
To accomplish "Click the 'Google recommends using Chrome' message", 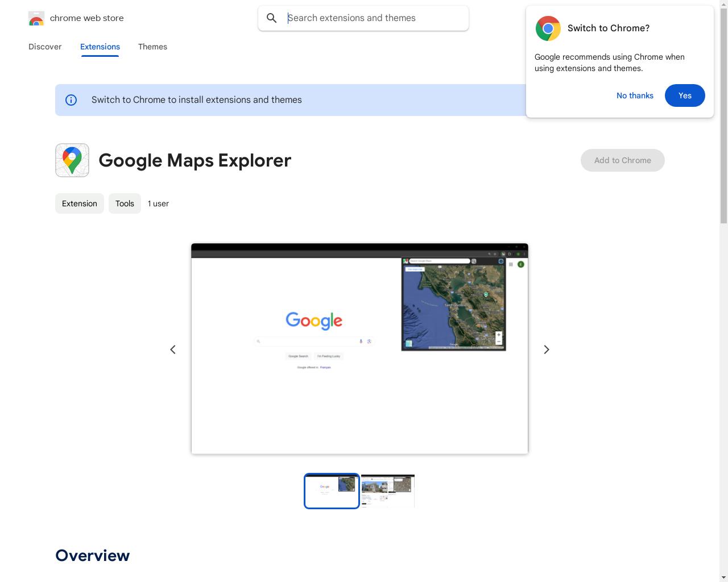I will [610, 63].
